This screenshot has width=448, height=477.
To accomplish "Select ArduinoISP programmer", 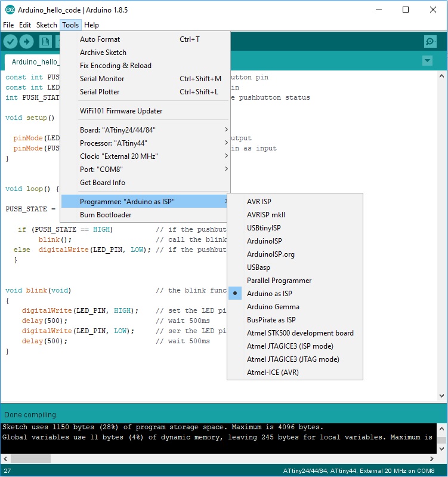I will coord(295,241).
